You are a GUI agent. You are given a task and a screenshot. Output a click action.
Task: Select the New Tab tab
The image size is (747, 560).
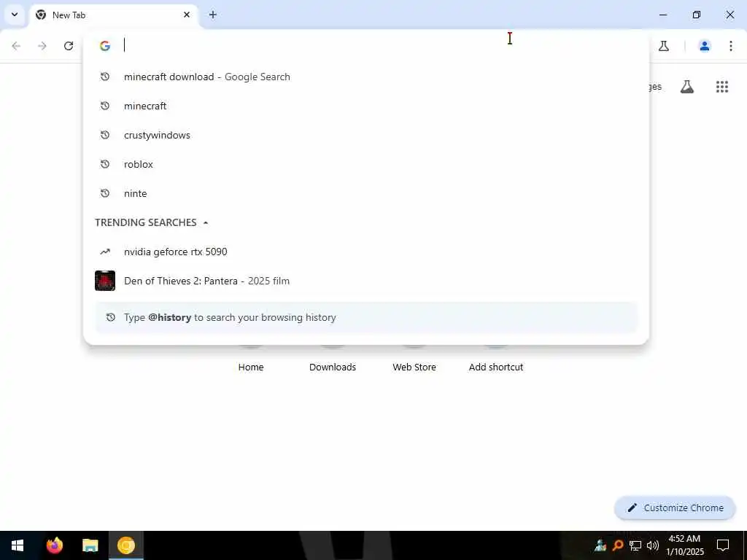tap(115, 15)
